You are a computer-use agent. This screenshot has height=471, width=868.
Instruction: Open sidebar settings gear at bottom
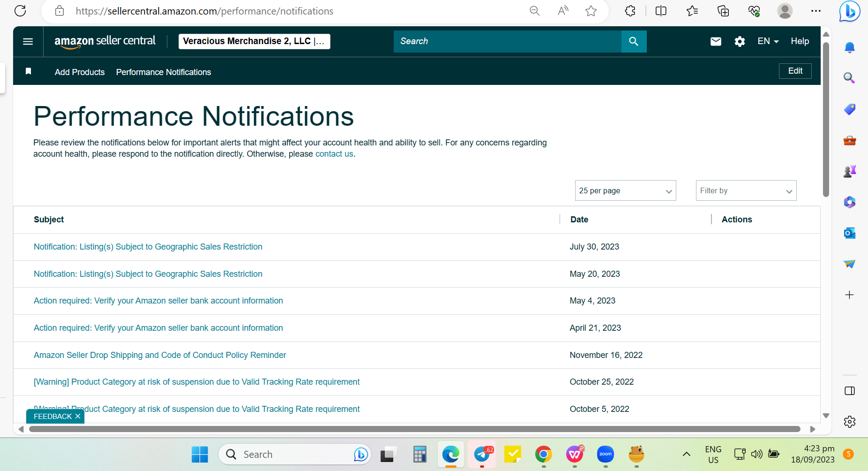coord(850,422)
